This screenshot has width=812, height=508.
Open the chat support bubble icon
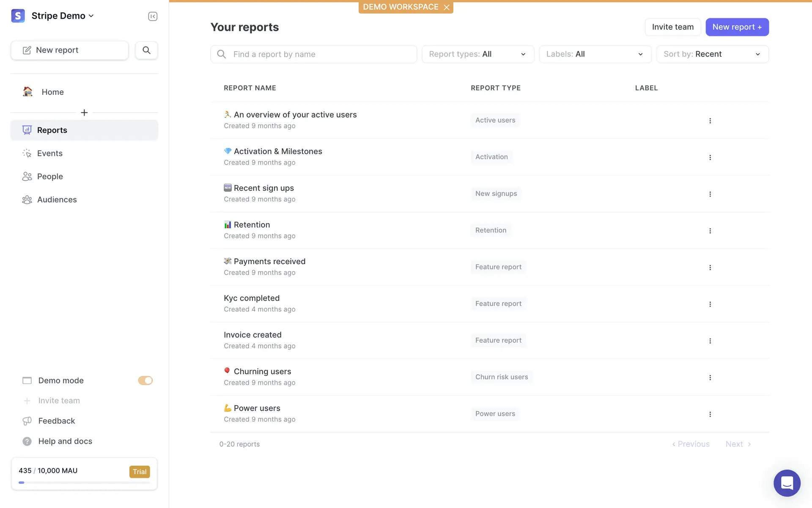787,483
